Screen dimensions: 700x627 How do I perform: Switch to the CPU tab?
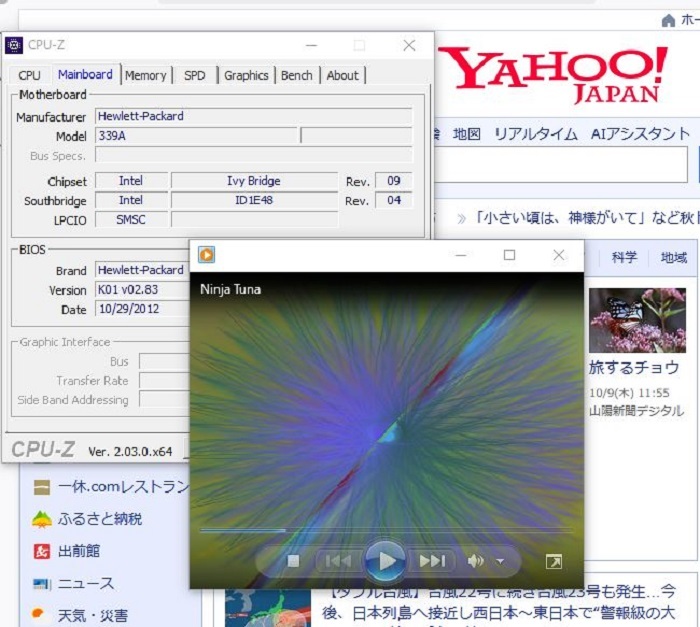click(30, 75)
